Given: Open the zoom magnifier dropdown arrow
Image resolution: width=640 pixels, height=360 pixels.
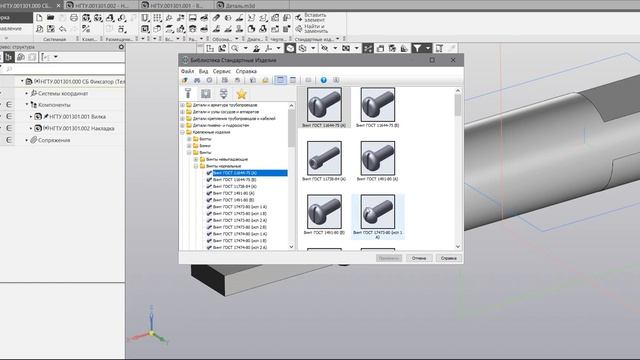Looking at the screenshot, I should [x=245, y=49].
